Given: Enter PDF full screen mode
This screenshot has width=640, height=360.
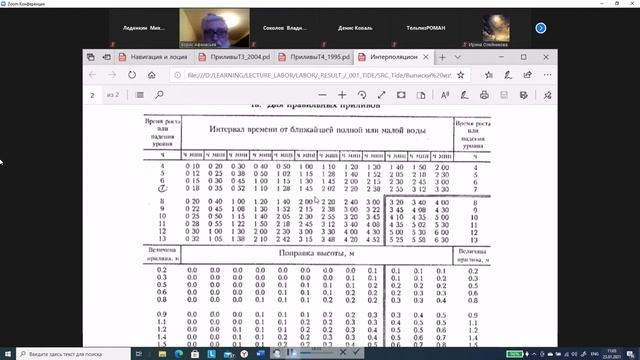Looking at the screenshot, I should click(381, 95).
